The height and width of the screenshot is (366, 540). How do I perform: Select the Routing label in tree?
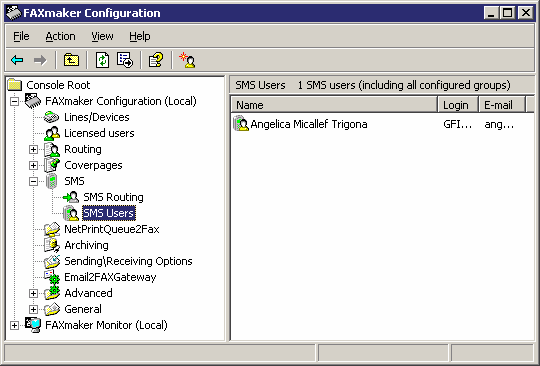(83, 149)
